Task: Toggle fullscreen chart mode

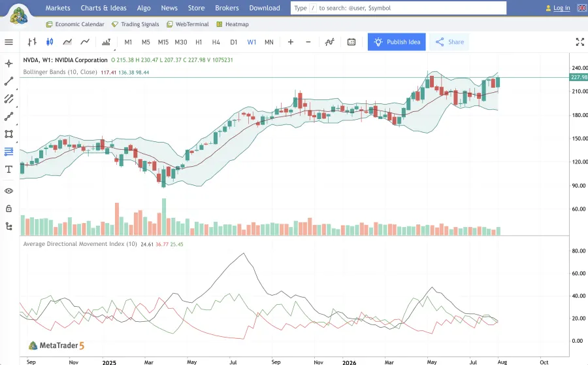Action: tap(580, 42)
